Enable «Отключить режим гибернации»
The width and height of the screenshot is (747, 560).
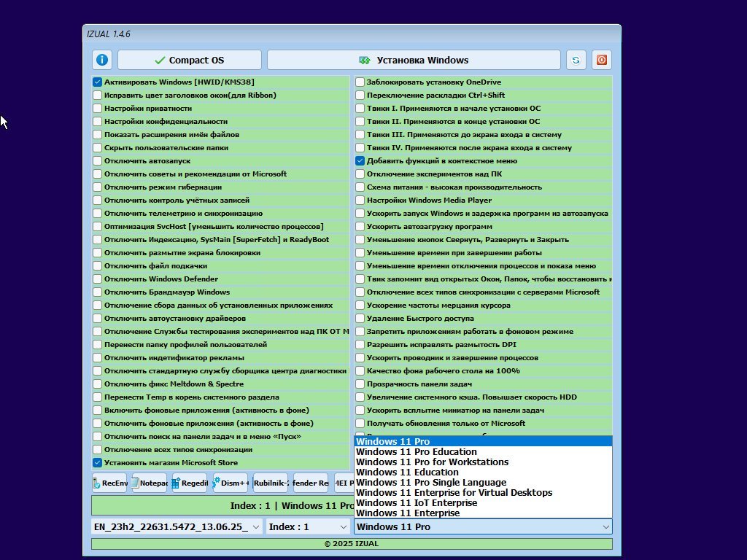click(97, 187)
